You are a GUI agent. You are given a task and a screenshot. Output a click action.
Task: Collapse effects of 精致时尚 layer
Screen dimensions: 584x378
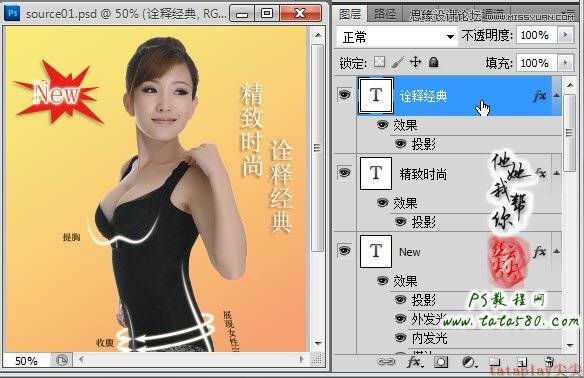click(x=556, y=173)
